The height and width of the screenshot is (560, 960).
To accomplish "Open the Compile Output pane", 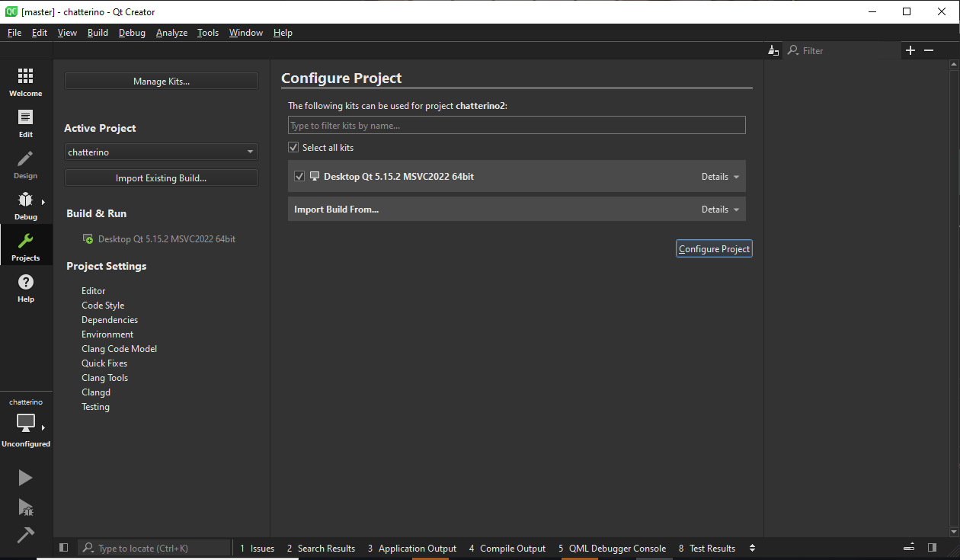I will pyautogui.click(x=507, y=549).
